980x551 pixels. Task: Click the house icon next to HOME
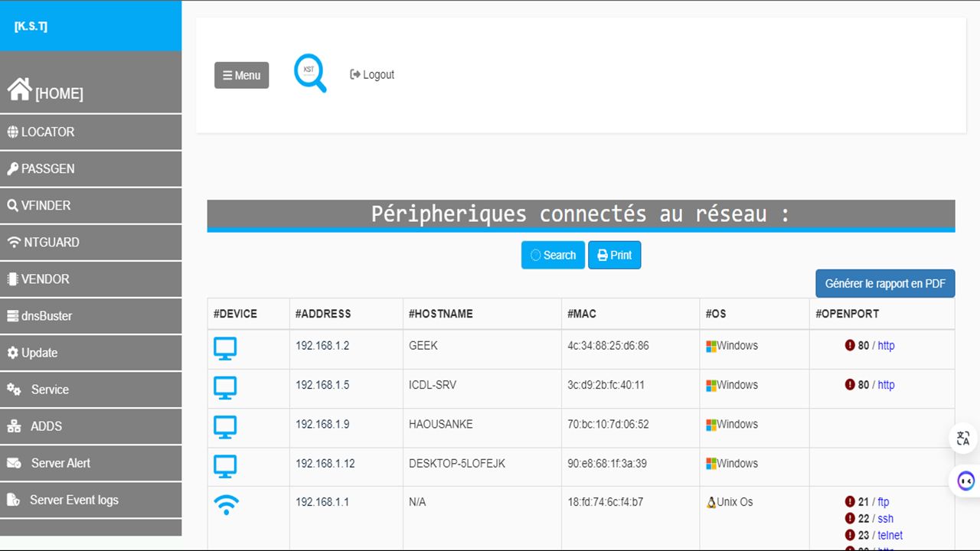tap(19, 89)
